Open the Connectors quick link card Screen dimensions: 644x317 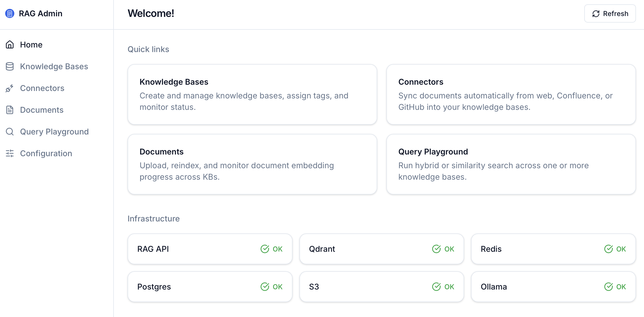pyautogui.click(x=511, y=94)
